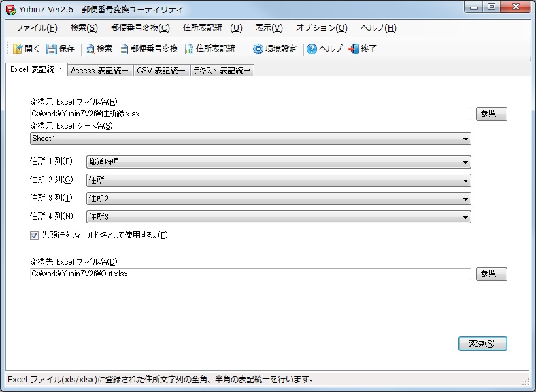Click the ヘルプ question mark icon
This screenshot has width=536, height=392.
(x=311, y=49)
